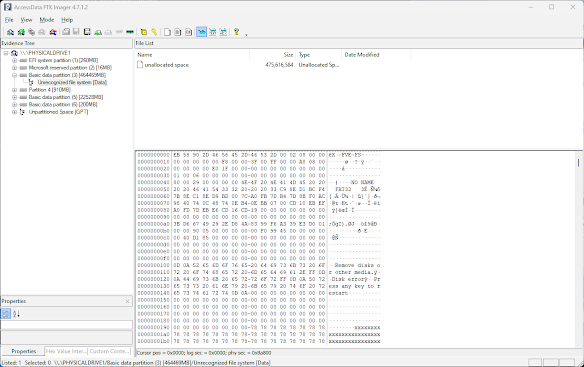
Task: Switch to the Properties tab
Action: coord(23,351)
